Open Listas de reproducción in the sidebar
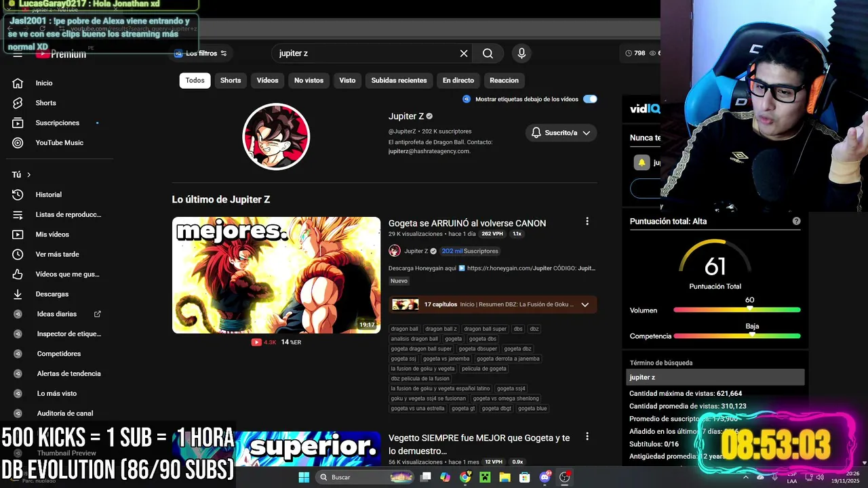 tap(68, 214)
